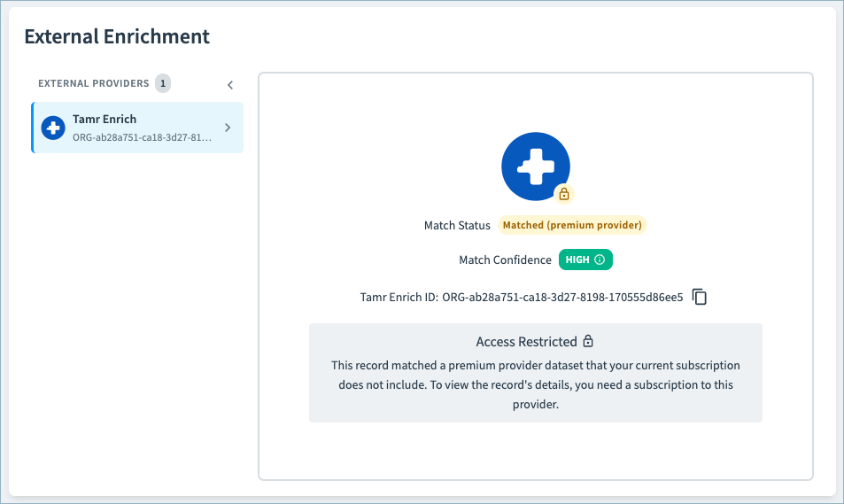Expand the Tamr Enrich provider chevron
This screenshot has width=844, height=504.
pyautogui.click(x=228, y=128)
